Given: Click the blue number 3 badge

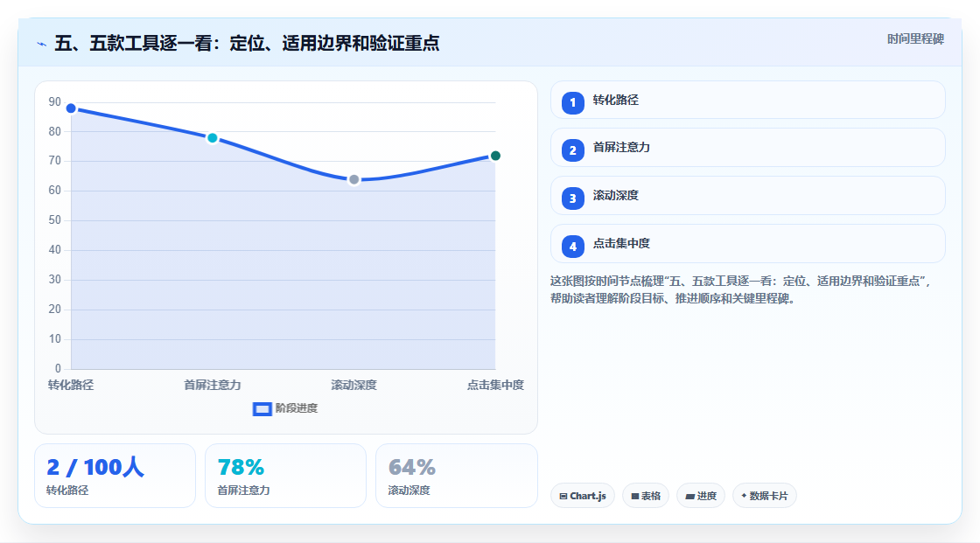Looking at the screenshot, I should (x=572, y=198).
